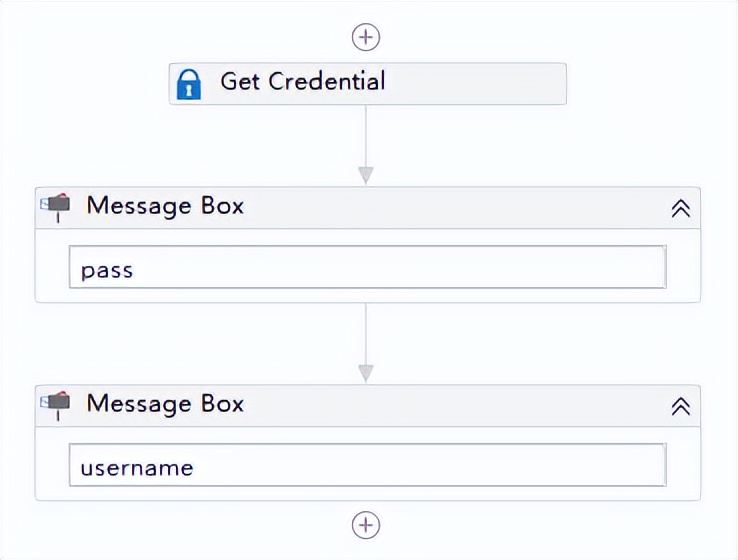
Task: Click the blue lock icon on Get Credential
Action: coord(189,84)
